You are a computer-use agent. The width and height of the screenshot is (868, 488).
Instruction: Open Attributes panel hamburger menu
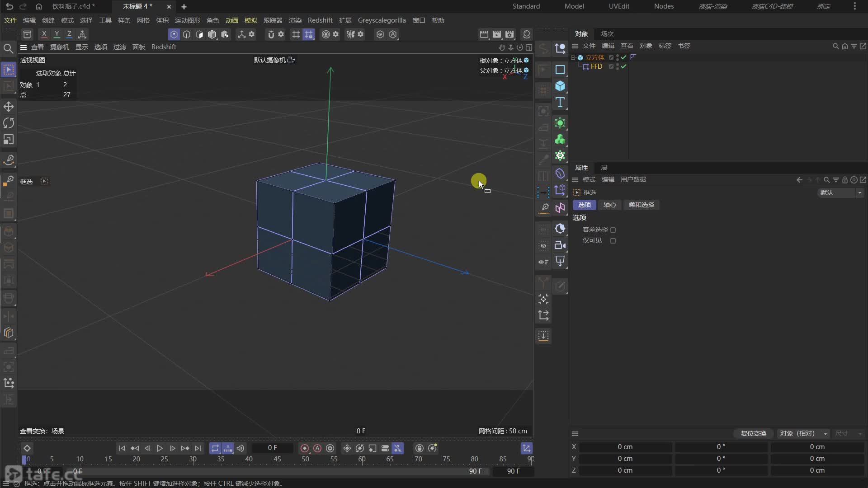tap(575, 180)
